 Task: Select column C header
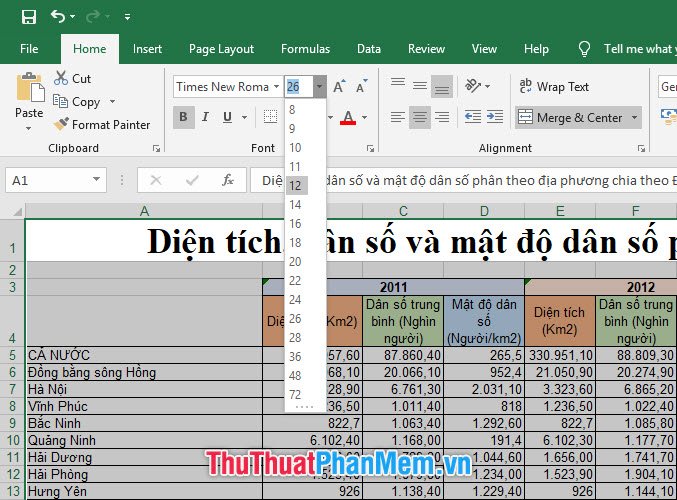pyautogui.click(x=403, y=211)
